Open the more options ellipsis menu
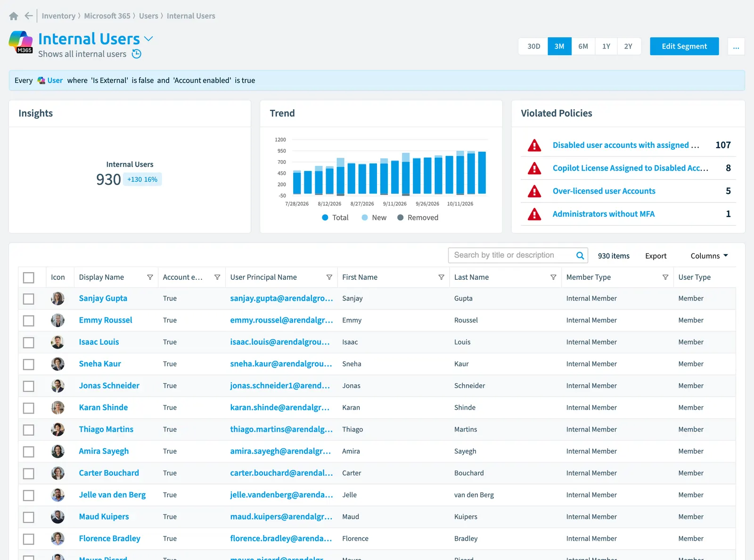The width and height of the screenshot is (754, 560). pos(736,46)
